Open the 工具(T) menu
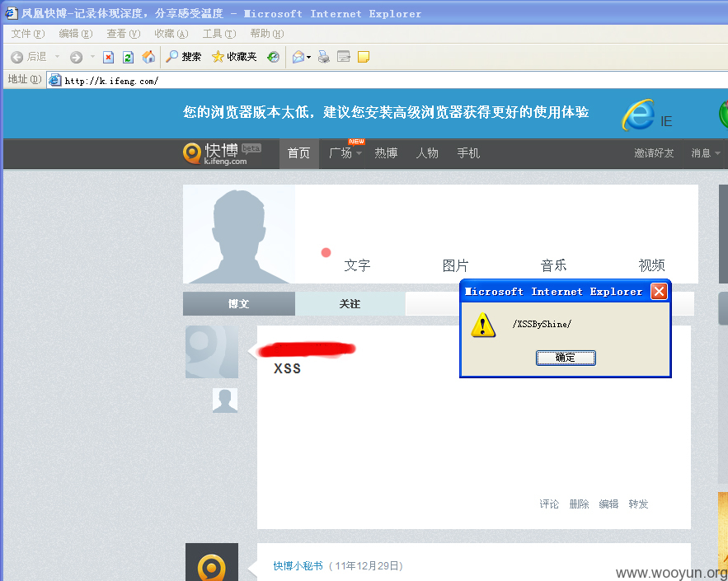Image resolution: width=728 pixels, height=581 pixels. (x=219, y=34)
